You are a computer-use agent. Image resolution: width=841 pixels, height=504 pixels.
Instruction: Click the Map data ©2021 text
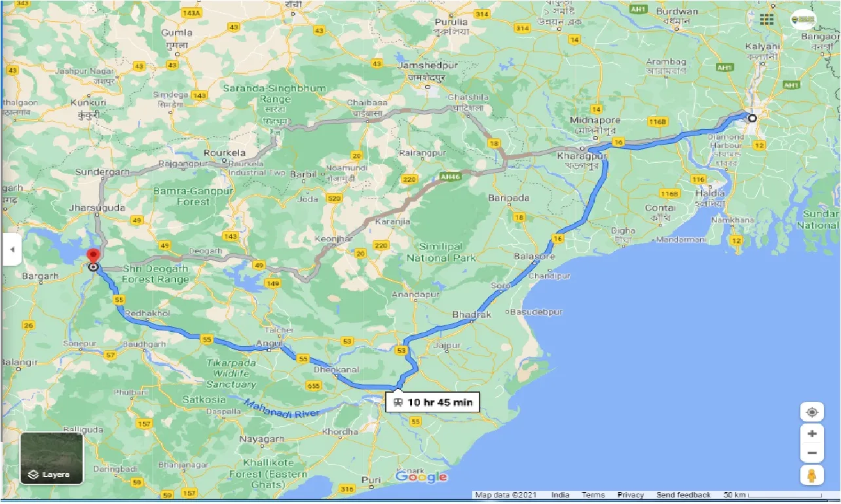(x=506, y=495)
